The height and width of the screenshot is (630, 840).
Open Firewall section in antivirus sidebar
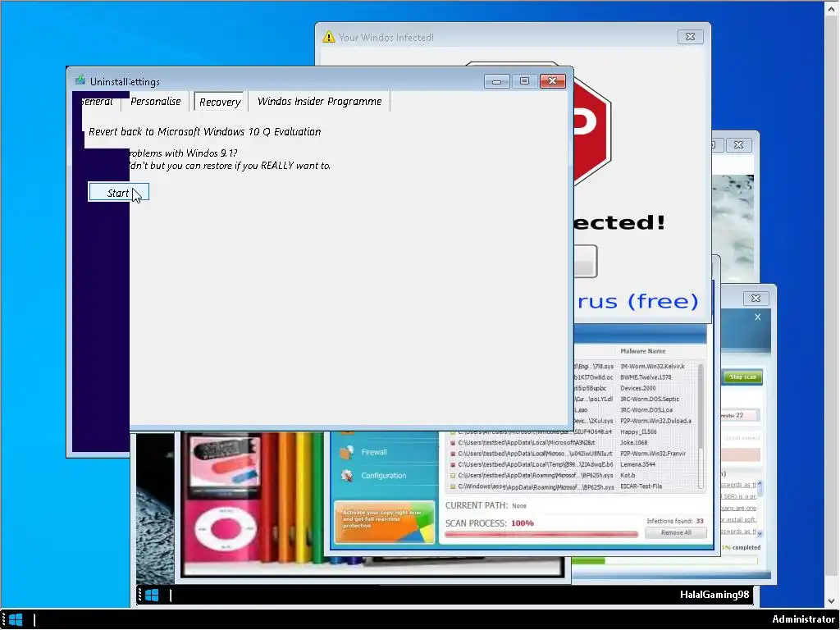pyautogui.click(x=374, y=452)
